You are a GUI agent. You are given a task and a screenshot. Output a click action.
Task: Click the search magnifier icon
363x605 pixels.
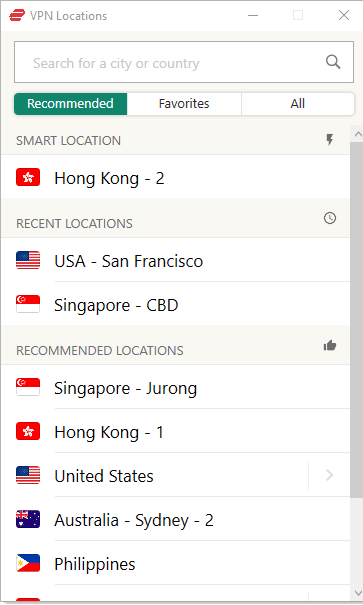[333, 62]
